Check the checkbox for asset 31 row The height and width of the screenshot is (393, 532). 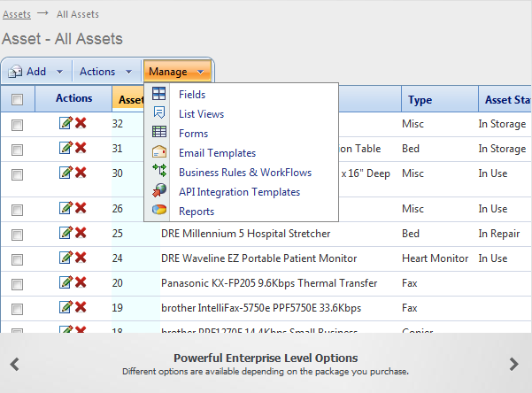pos(17,150)
